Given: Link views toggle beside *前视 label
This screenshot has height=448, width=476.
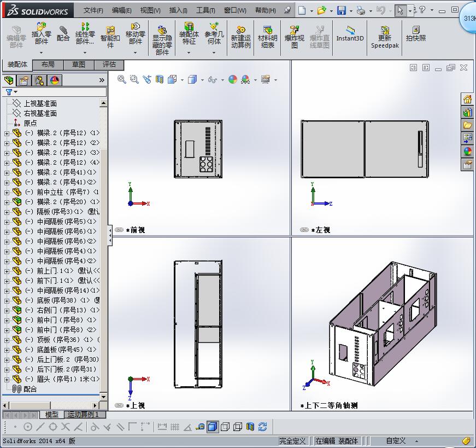Looking at the screenshot, I should pyautogui.click(x=119, y=230).
